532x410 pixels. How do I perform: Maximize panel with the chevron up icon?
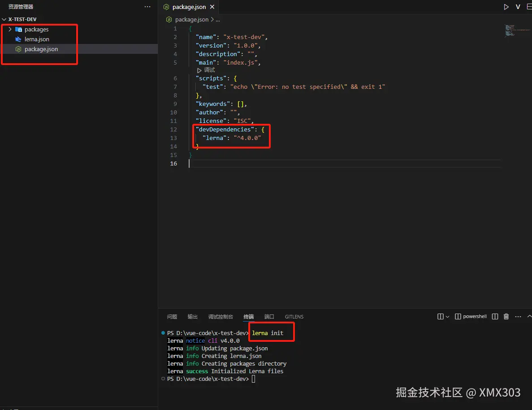[x=529, y=316]
